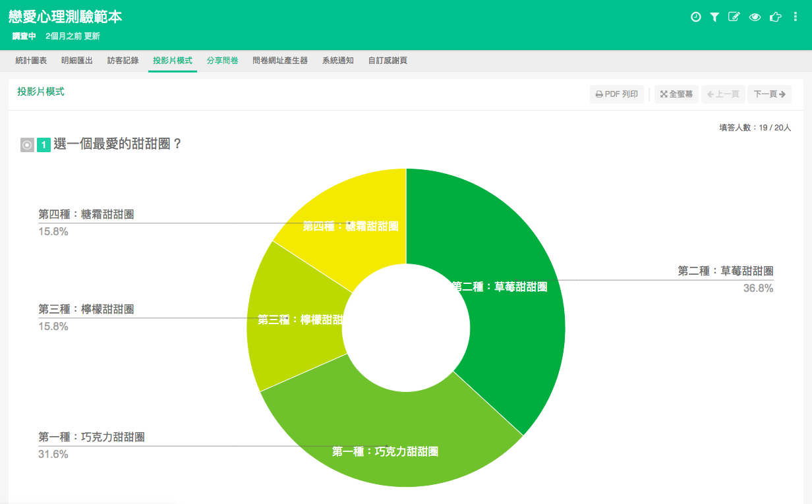Open the filter funnel icon

tap(714, 17)
